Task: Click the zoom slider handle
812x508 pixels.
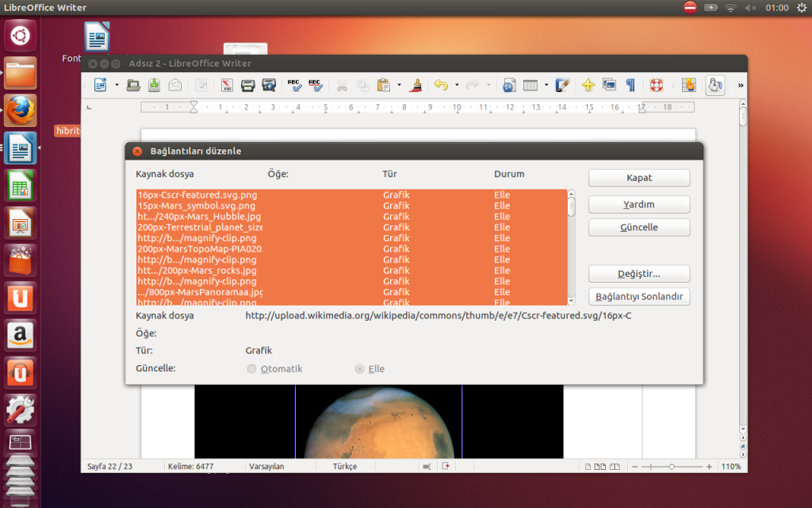Action: point(672,467)
